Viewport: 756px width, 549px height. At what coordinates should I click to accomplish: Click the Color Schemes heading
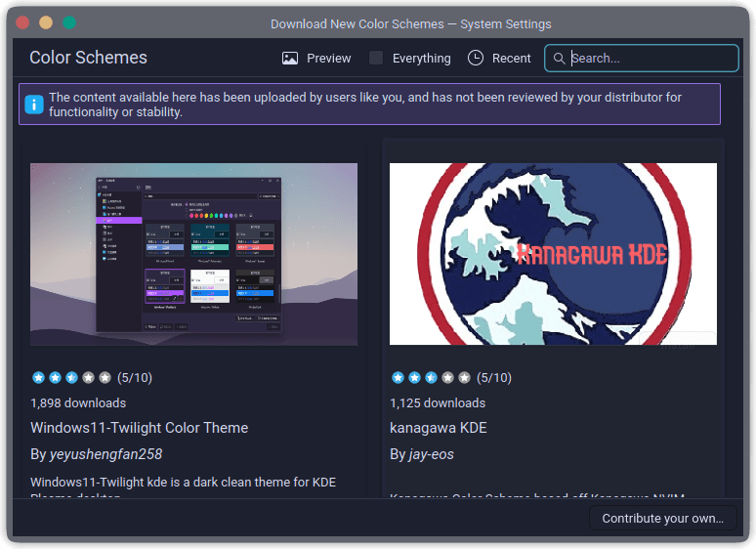click(x=88, y=58)
